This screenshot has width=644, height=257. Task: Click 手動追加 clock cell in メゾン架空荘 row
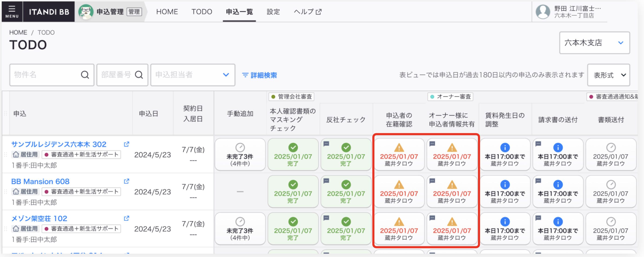(x=240, y=229)
